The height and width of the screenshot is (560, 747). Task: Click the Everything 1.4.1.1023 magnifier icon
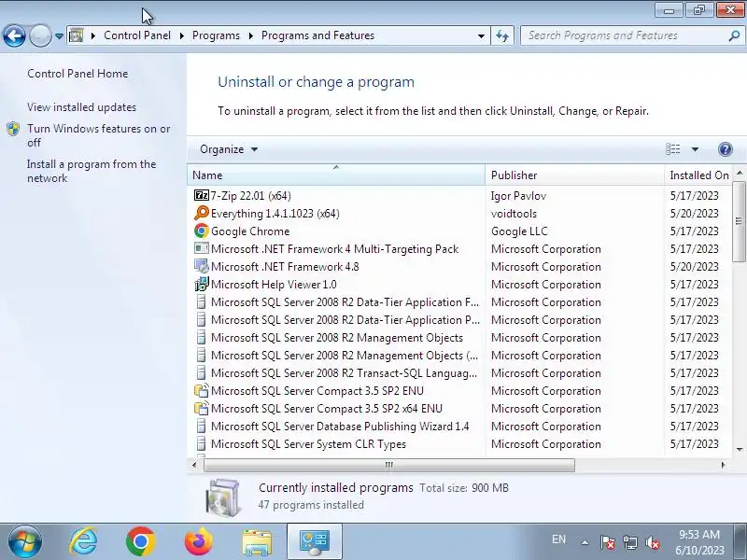click(x=202, y=214)
